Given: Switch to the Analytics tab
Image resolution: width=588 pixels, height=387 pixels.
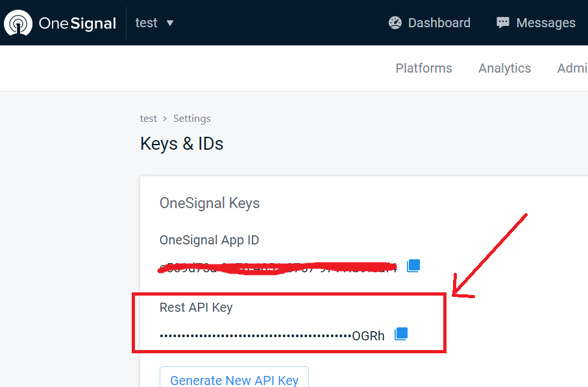Looking at the screenshot, I should (504, 68).
